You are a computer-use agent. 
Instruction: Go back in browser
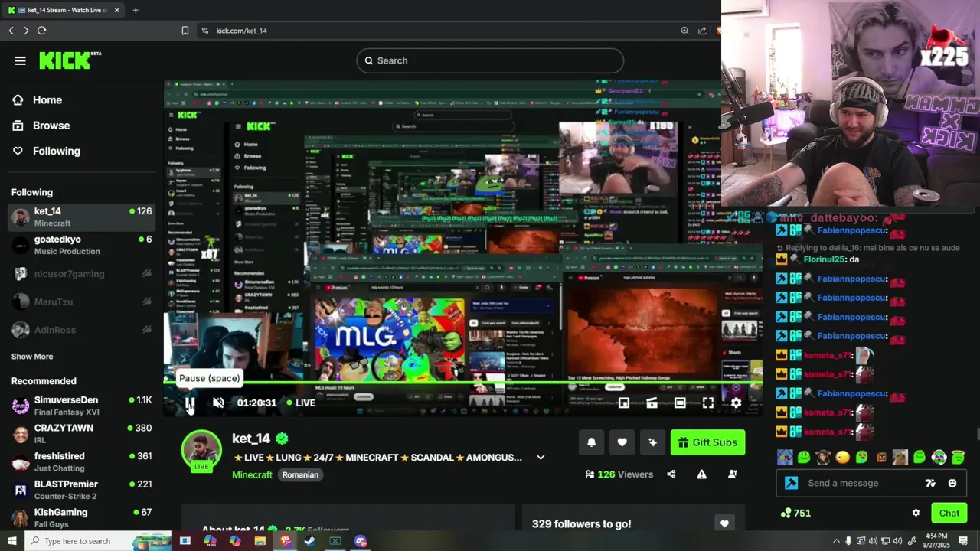click(11, 31)
